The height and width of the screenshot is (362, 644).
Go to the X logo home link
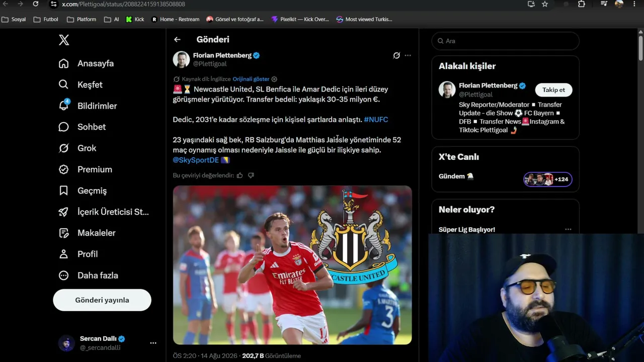click(x=64, y=40)
